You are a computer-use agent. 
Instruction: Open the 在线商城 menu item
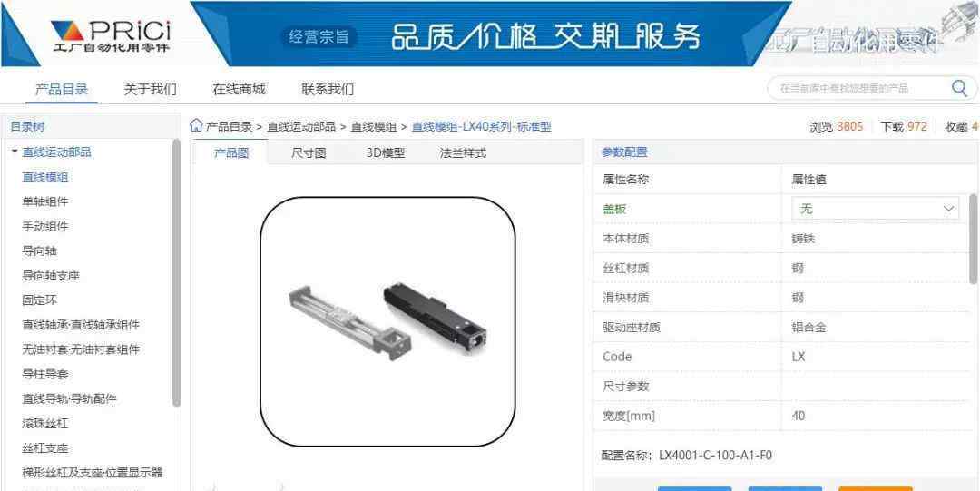point(239,89)
